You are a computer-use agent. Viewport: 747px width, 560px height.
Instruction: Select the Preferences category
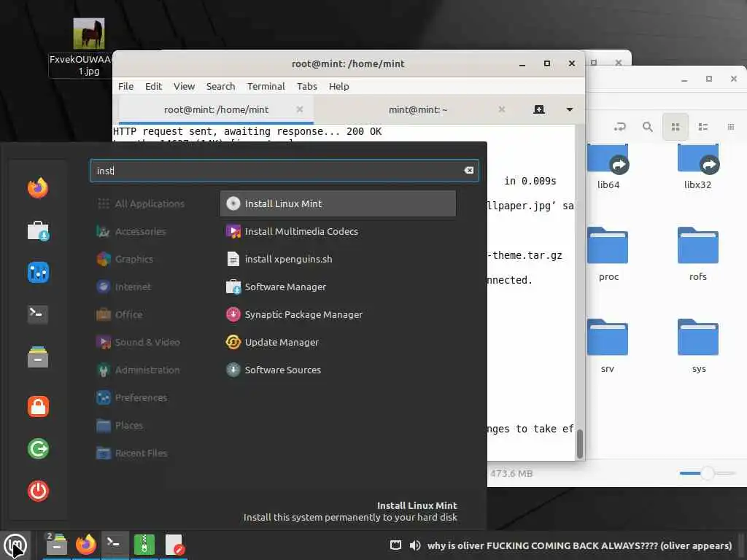pos(141,397)
